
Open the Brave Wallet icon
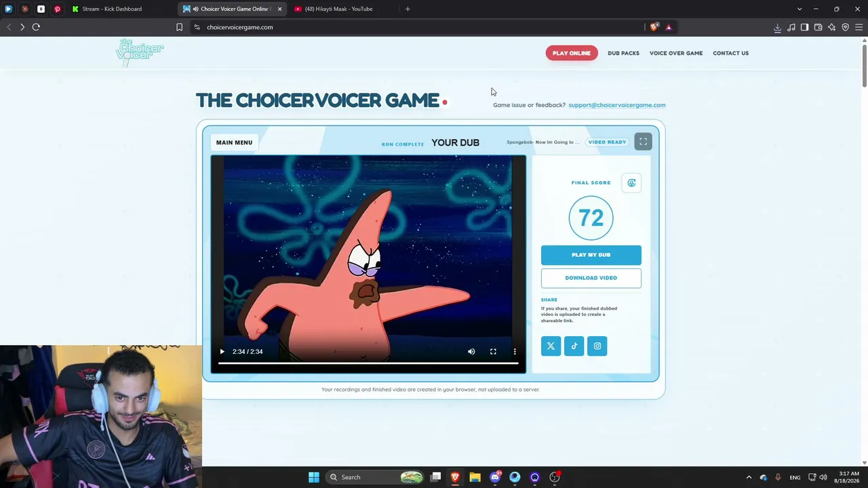tap(818, 27)
